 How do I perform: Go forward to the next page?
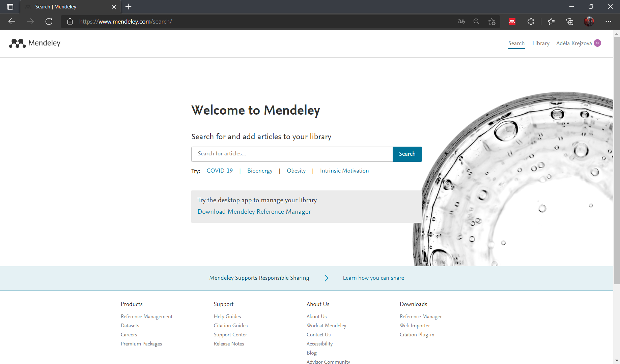pyautogui.click(x=30, y=22)
